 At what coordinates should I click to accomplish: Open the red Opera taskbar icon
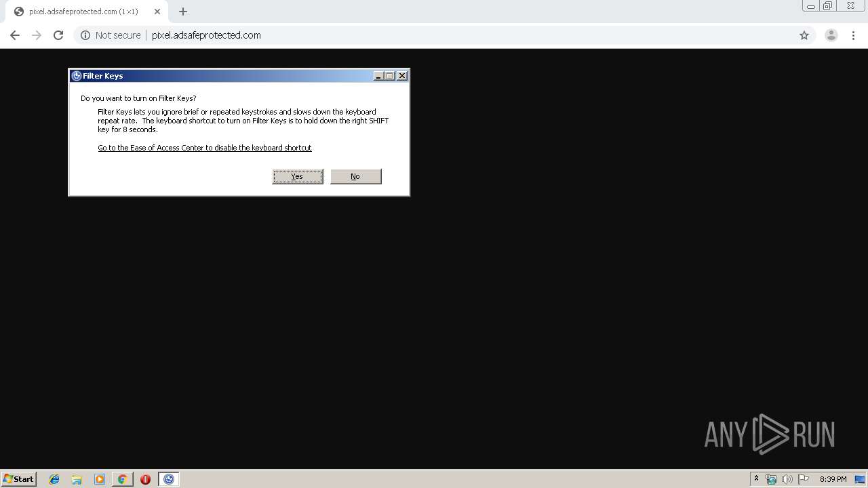(145, 479)
